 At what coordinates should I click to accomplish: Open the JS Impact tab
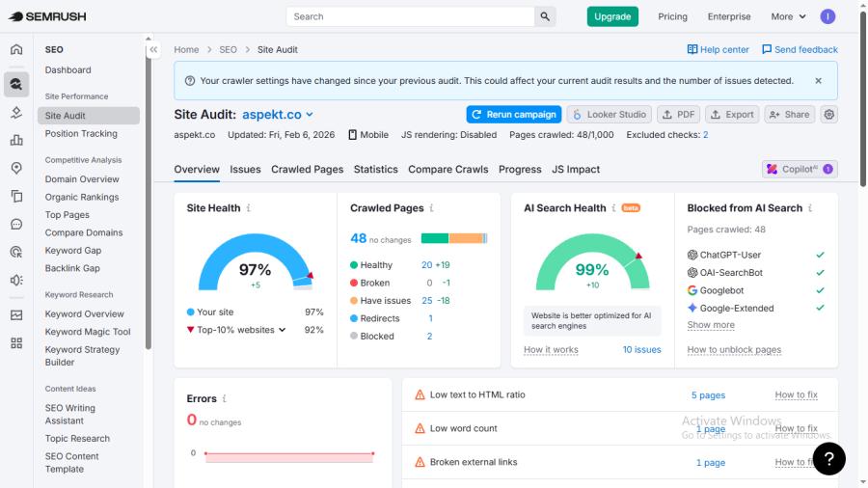pyautogui.click(x=576, y=170)
